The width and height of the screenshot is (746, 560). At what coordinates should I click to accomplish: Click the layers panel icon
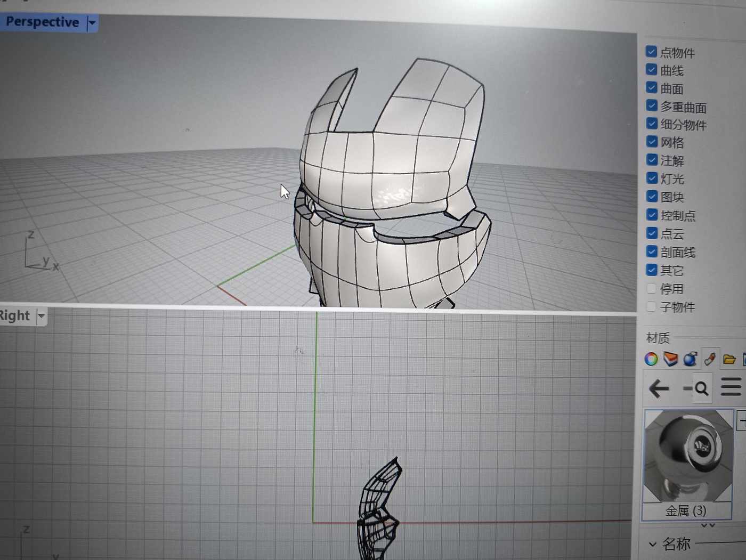point(670,359)
